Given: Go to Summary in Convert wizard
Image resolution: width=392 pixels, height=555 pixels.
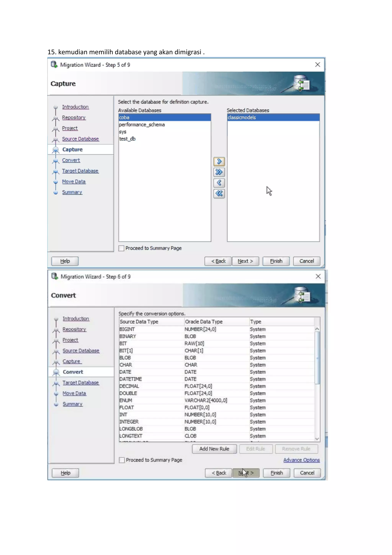Looking at the screenshot, I should pyautogui.click(x=73, y=404).
